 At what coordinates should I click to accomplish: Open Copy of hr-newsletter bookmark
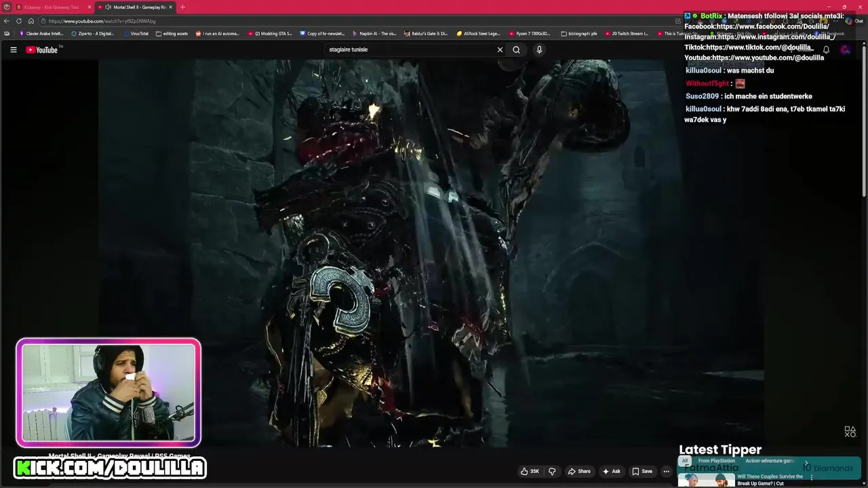[x=322, y=33]
